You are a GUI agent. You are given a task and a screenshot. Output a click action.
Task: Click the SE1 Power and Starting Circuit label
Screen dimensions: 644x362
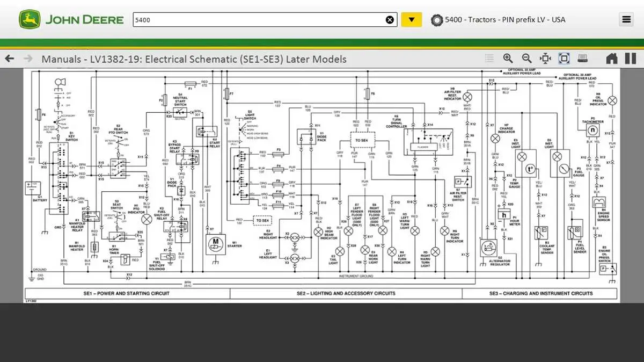click(x=127, y=293)
